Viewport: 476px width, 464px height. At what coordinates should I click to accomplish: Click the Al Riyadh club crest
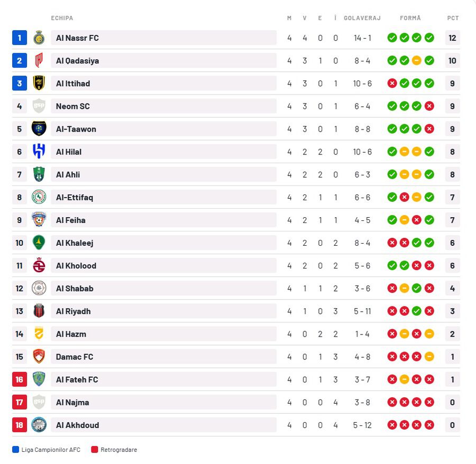tap(39, 311)
